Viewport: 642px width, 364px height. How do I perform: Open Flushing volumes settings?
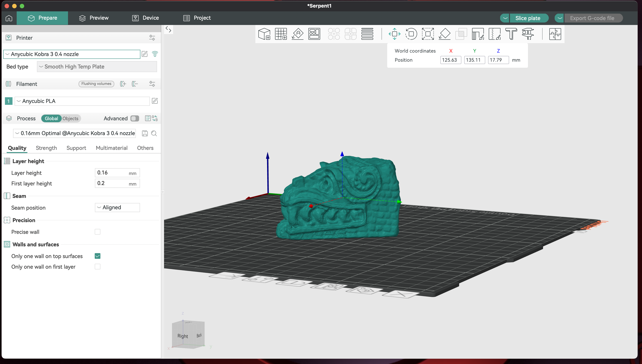click(96, 84)
